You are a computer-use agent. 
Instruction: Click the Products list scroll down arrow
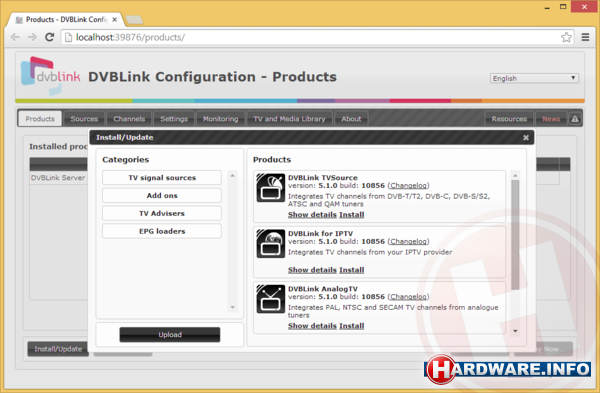[515, 331]
